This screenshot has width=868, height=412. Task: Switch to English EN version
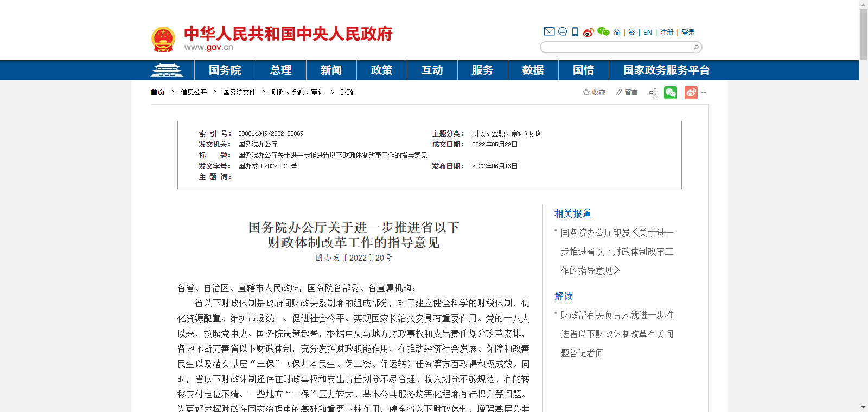pos(648,33)
